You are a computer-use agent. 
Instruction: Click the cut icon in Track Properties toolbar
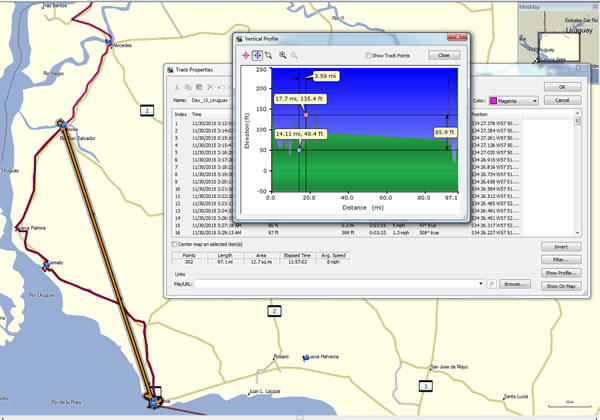(x=177, y=87)
